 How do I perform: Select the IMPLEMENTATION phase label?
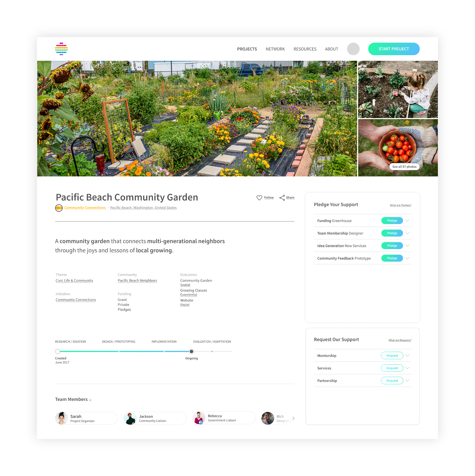(x=164, y=342)
